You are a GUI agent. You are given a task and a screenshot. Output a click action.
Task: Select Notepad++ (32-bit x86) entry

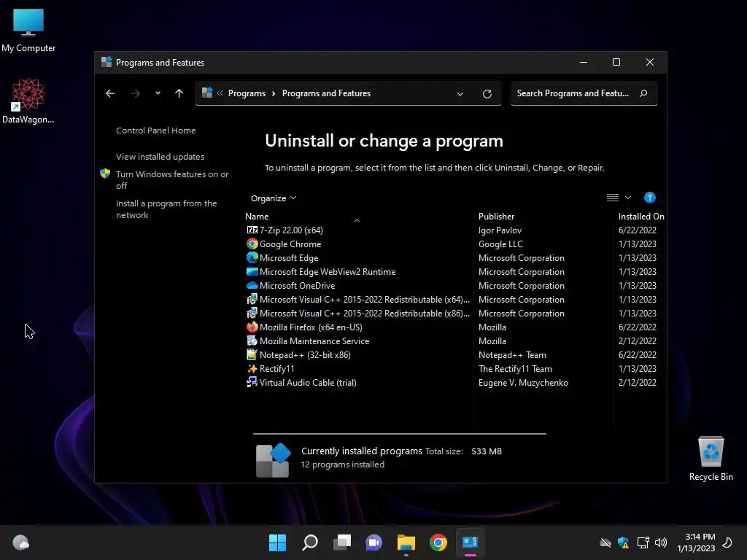(305, 355)
